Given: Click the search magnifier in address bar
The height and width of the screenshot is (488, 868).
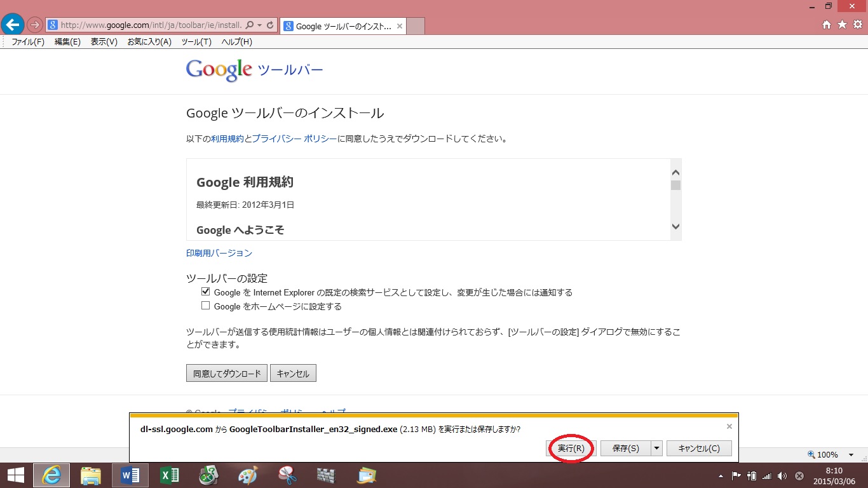Looking at the screenshot, I should coord(249,25).
